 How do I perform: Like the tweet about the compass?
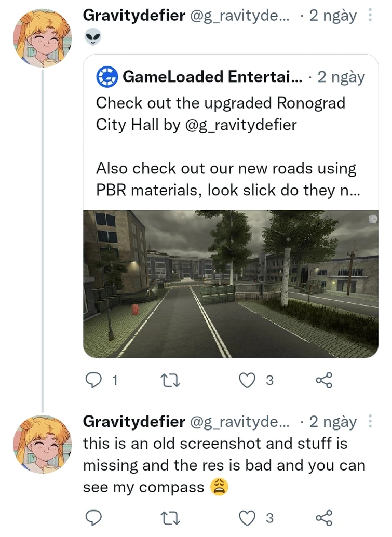(x=247, y=518)
